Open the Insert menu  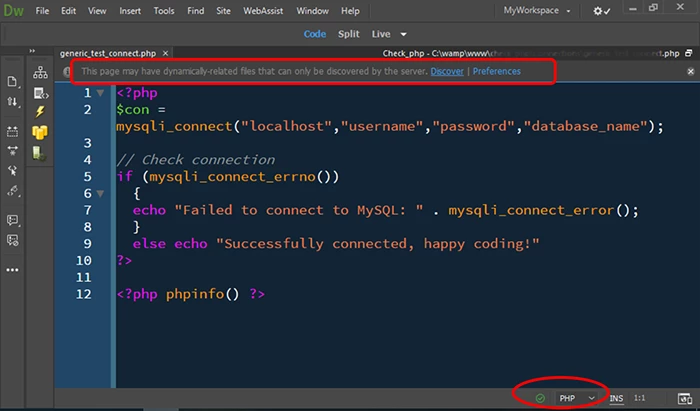click(x=130, y=11)
